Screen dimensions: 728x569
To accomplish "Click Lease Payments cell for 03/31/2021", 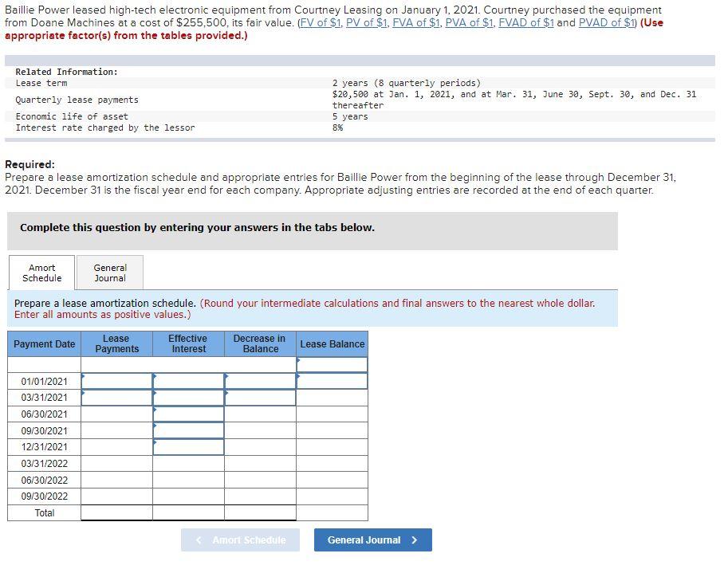I will (117, 398).
